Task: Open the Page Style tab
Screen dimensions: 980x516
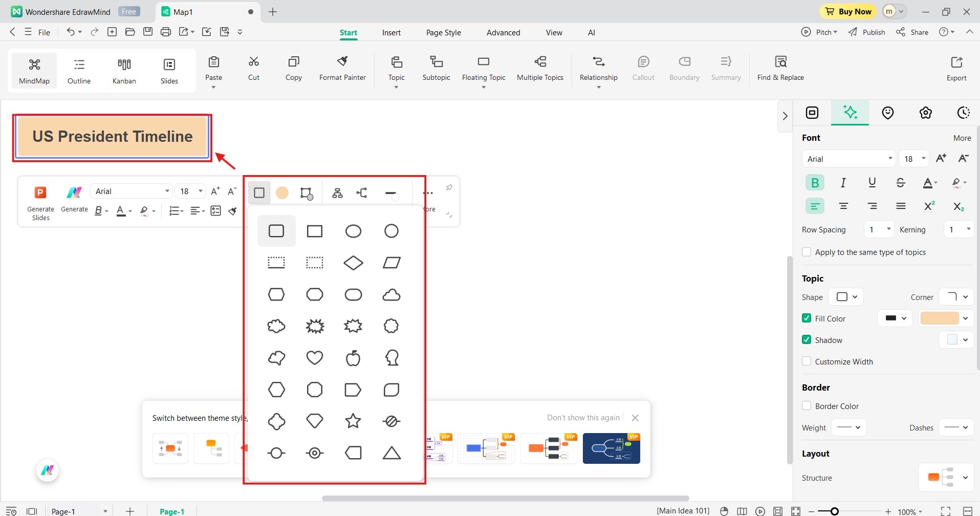Action: pyautogui.click(x=443, y=32)
